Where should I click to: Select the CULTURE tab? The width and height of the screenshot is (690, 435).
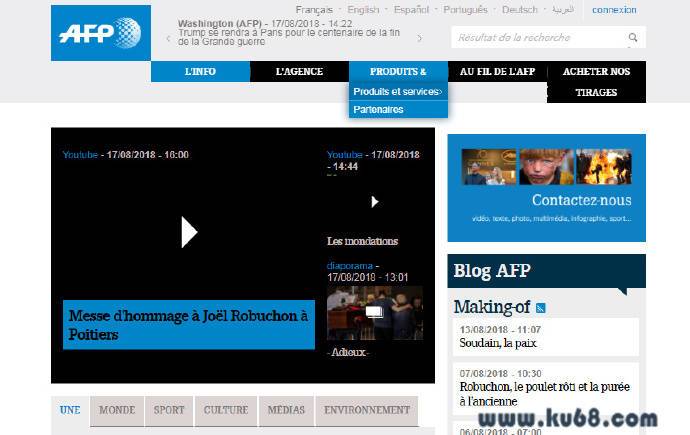pos(226,410)
